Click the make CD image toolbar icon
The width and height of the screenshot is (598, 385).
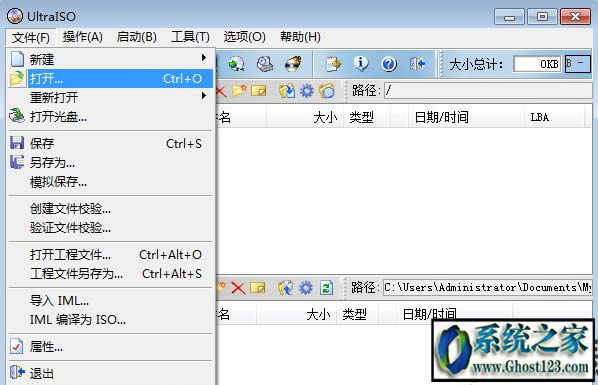coord(236,64)
